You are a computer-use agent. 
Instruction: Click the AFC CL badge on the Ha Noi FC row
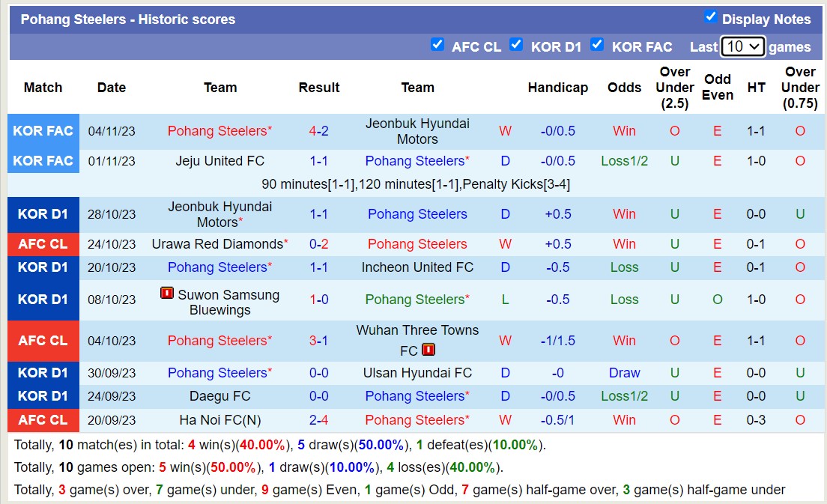[x=43, y=420]
